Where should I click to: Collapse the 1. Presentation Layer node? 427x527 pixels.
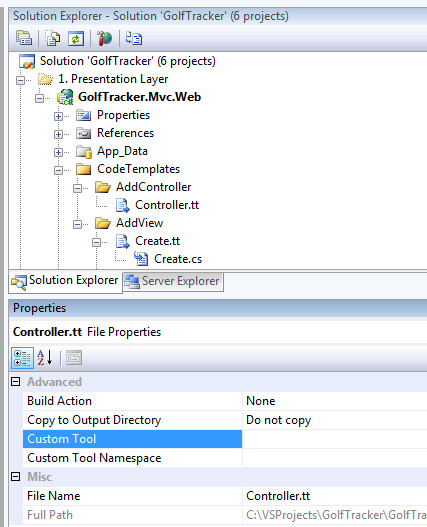tap(21, 80)
